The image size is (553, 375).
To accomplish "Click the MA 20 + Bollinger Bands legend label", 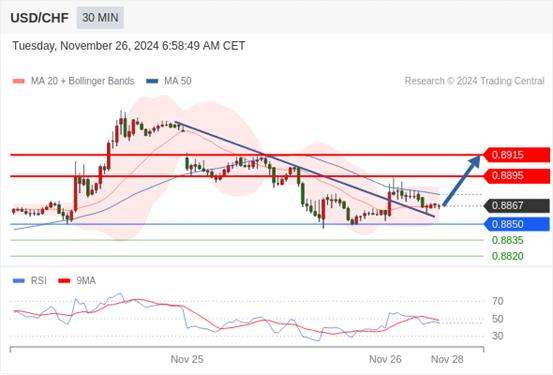I will click(83, 81).
